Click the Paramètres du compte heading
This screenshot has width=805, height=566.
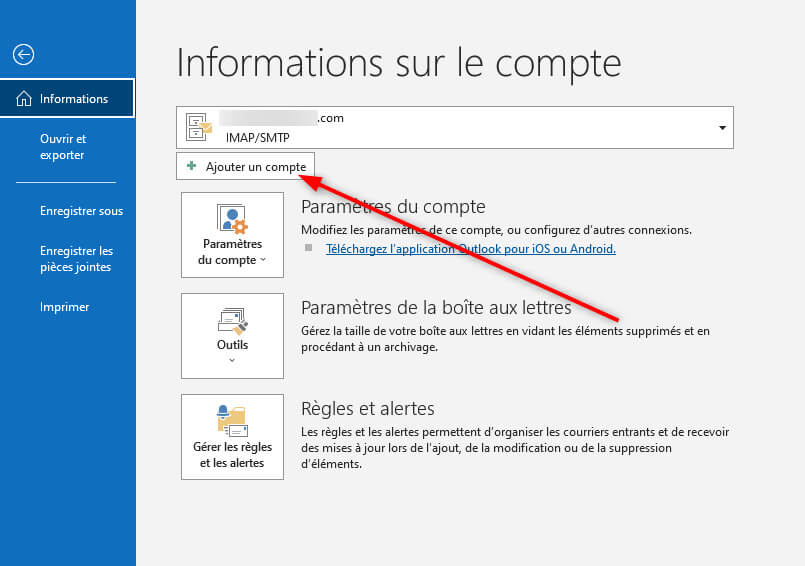[393, 206]
